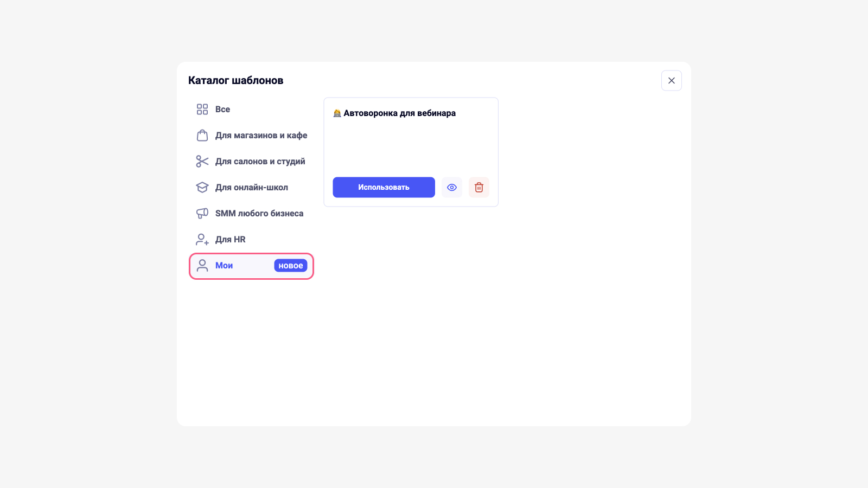Click the megaphone SMM icon
The width and height of the screenshot is (868, 488).
202,214
